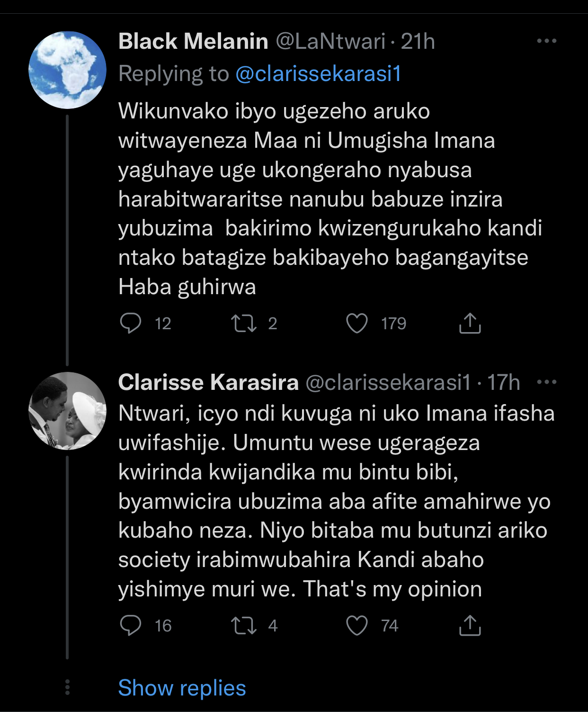588x712 pixels.
Task: Open more options on Black Melanin's tweet
Action: click(547, 41)
